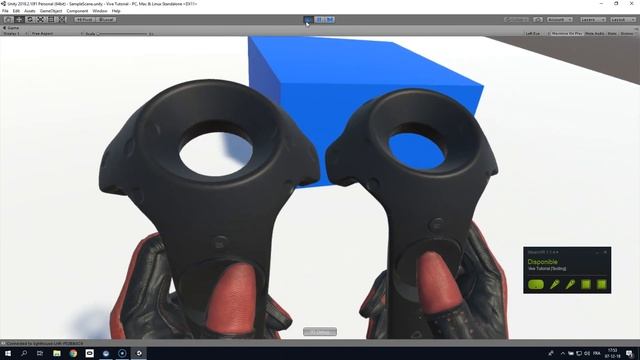Open Task View on the taskbar

pos(40,353)
